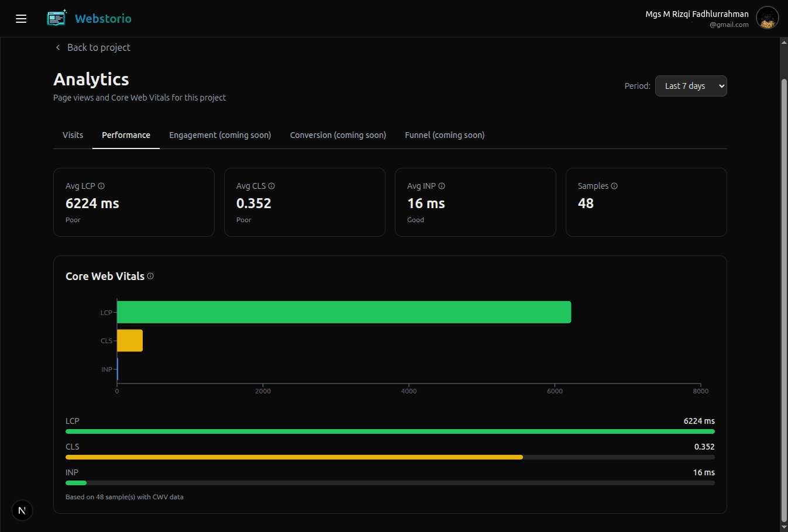Click the 'Period:' label
The width and height of the screenshot is (788, 532).
point(637,86)
